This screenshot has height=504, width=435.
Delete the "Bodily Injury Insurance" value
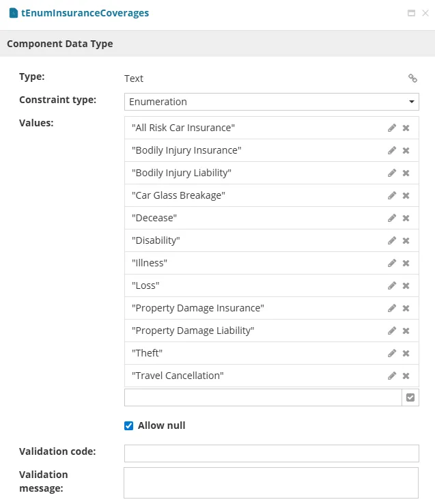tap(406, 150)
